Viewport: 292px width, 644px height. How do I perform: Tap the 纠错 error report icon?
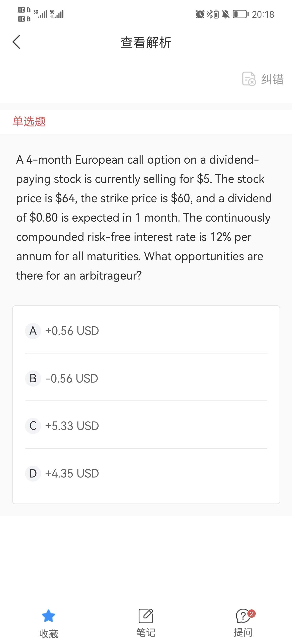pos(249,79)
